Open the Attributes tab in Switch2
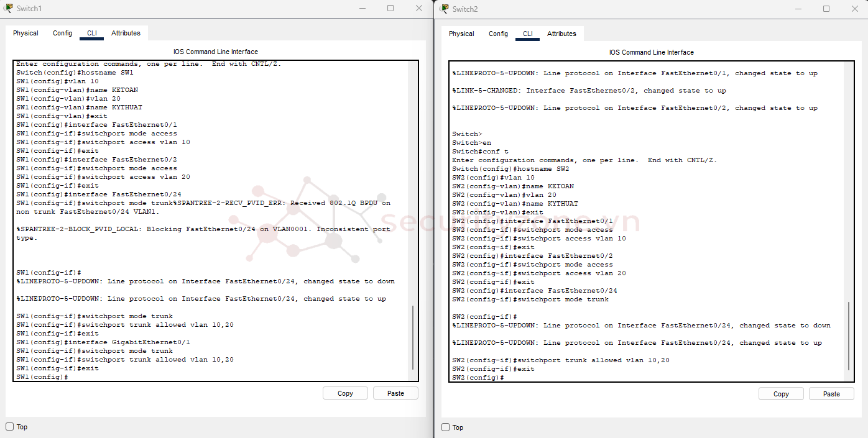The image size is (868, 438). point(561,34)
